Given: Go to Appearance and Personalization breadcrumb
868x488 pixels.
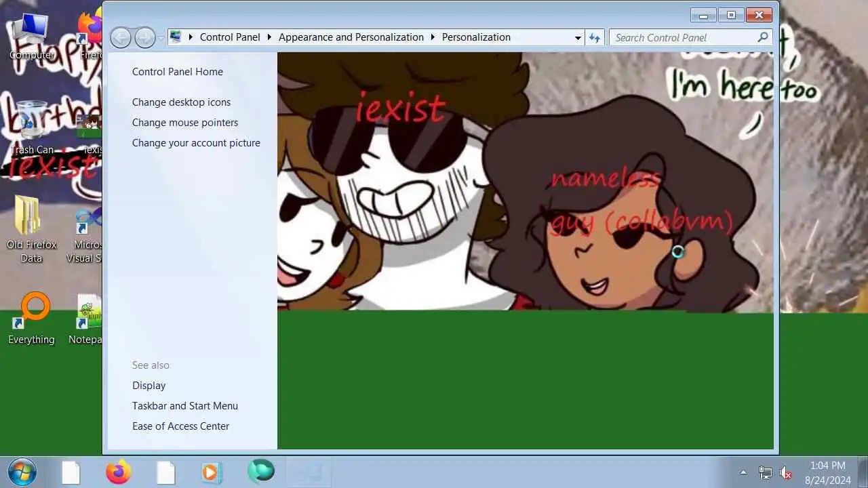Looking at the screenshot, I should pyautogui.click(x=351, y=37).
